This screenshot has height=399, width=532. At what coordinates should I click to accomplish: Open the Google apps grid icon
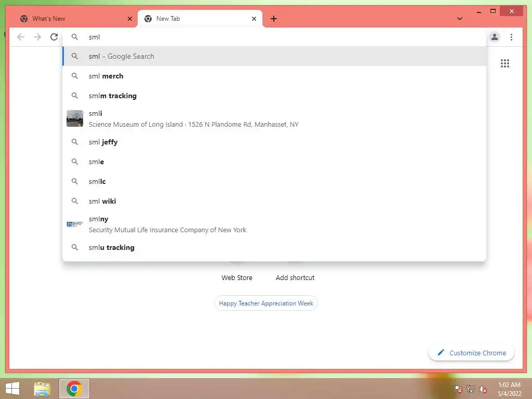505,63
